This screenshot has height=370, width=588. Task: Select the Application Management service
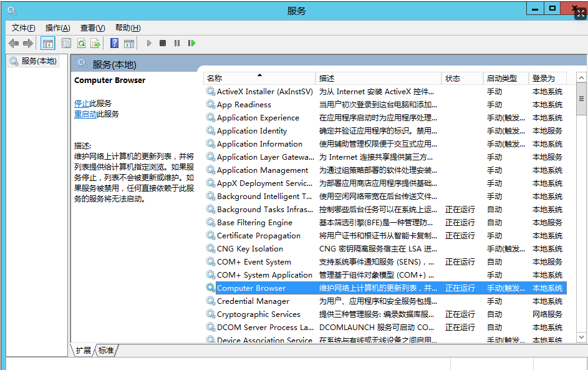(385, 170)
